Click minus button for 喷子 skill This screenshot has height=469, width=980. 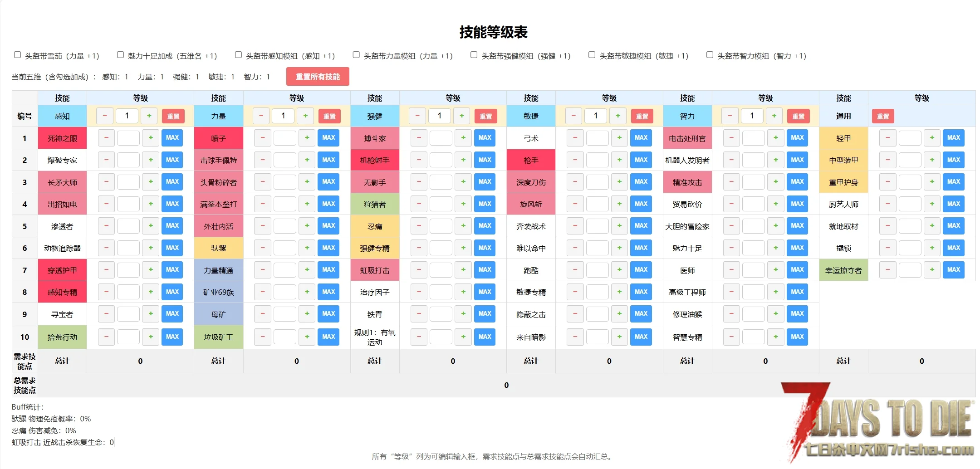coord(262,138)
